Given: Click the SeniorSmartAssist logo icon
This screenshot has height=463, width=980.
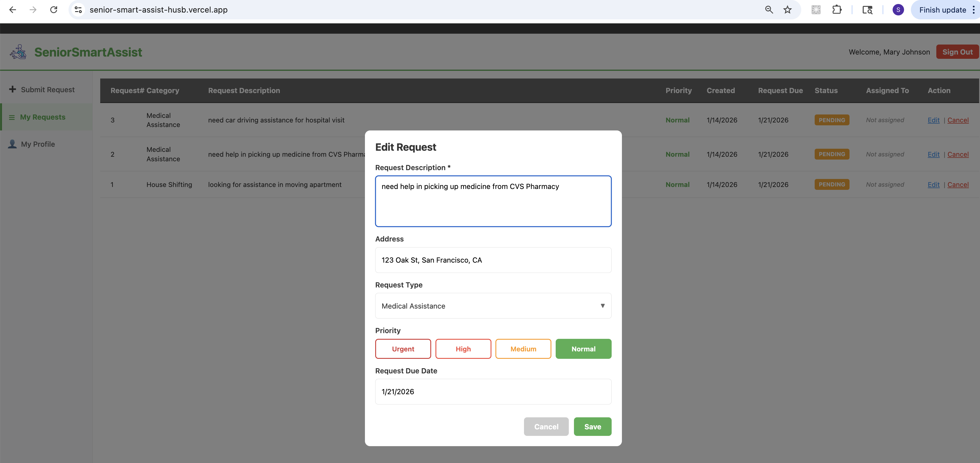Looking at the screenshot, I should pyautogui.click(x=18, y=52).
